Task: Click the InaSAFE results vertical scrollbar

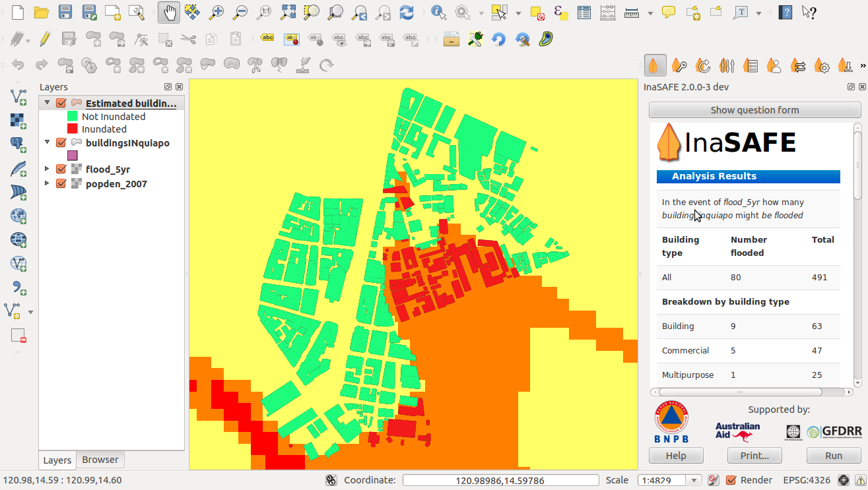Action: click(x=857, y=255)
